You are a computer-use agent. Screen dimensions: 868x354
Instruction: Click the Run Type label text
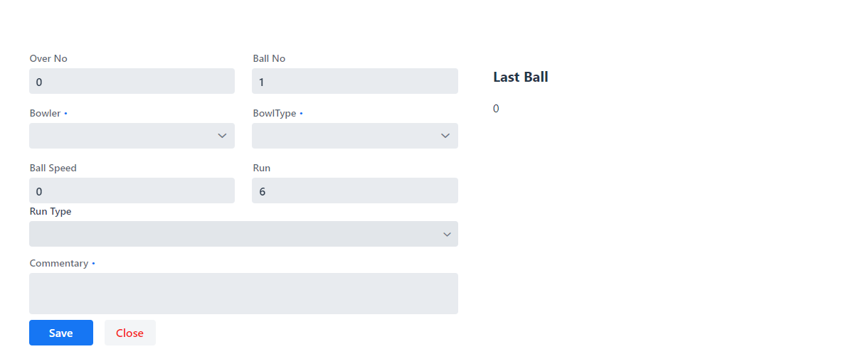pyautogui.click(x=51, y=211)
